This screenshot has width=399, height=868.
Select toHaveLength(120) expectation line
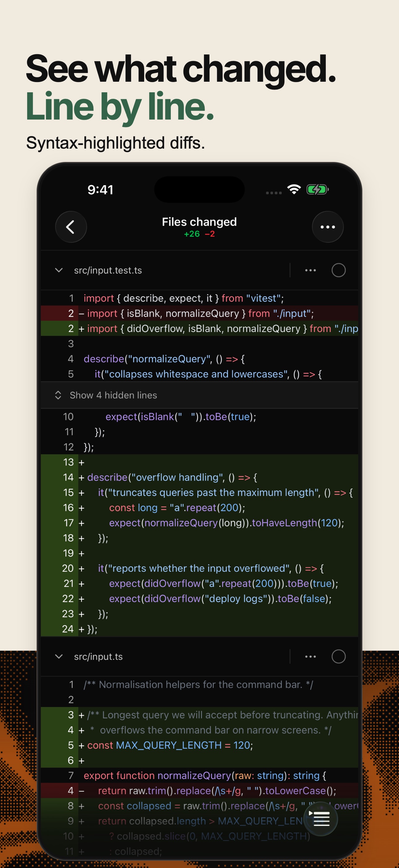199,523
